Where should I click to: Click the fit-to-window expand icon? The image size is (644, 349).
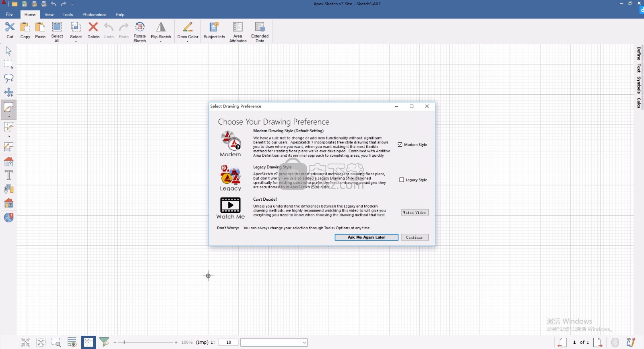41,343
